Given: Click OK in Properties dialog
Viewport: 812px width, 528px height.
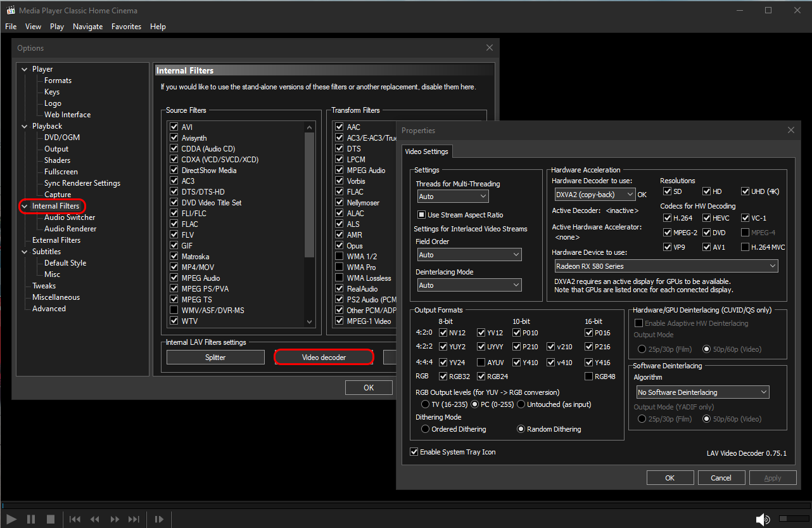Looking at the screenshot, I should pos(670,478).
